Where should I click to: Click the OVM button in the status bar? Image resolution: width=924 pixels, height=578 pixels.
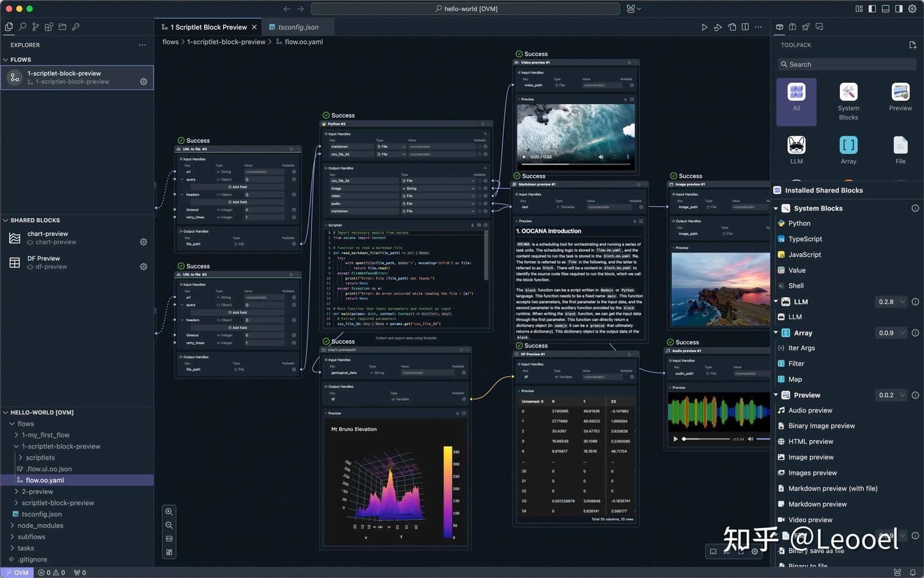coord(16,572)
